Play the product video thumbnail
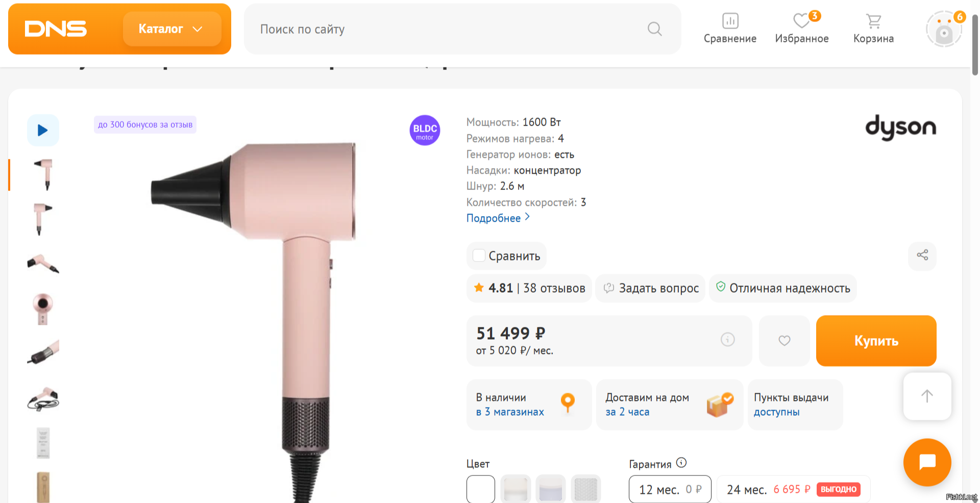The height and width of the screenshot is (503, 980). coord(43,130)
